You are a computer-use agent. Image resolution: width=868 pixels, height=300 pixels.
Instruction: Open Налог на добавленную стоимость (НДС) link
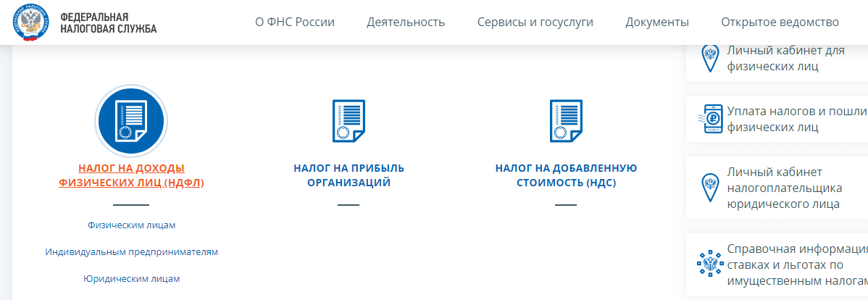click(x=567, y=175)
